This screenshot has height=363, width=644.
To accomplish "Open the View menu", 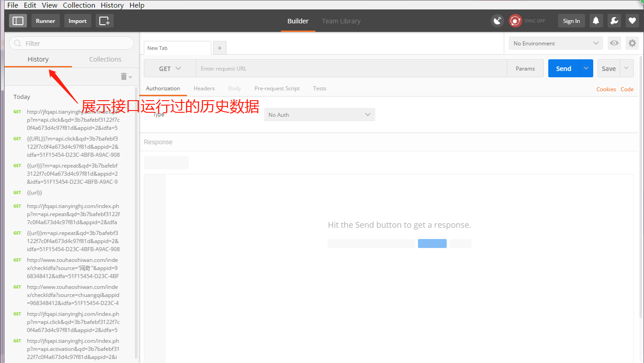I will [x=49, y=5].
